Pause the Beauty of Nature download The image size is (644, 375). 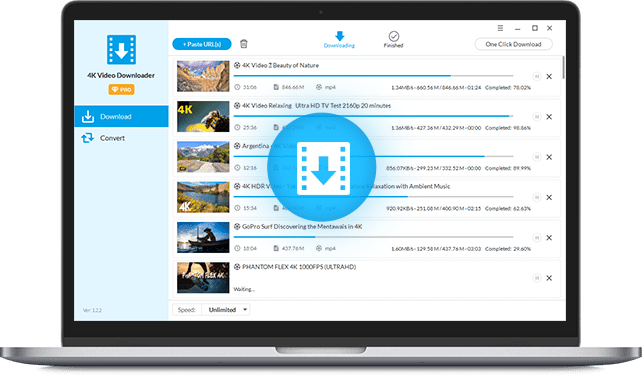coord(537,76)
